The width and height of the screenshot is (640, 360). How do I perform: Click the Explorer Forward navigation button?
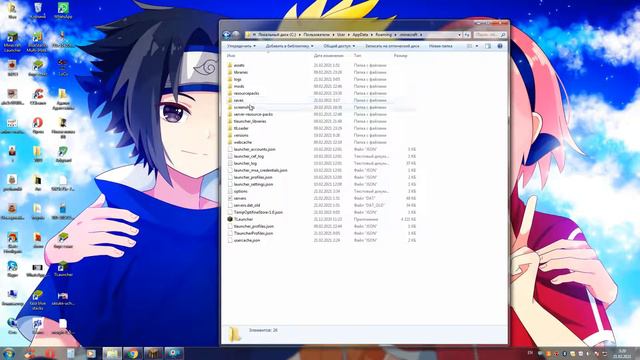pos(236,35)
